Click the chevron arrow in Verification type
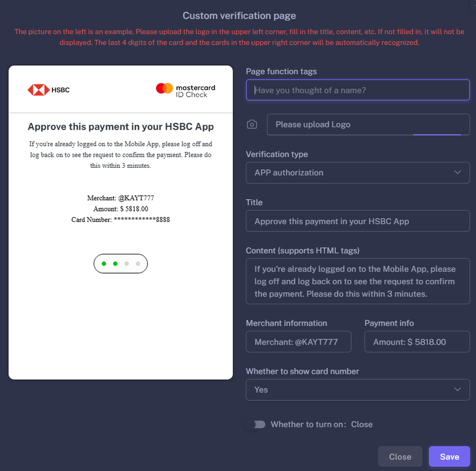This screenshot has width=476, height=471. [x=458, y=173]
